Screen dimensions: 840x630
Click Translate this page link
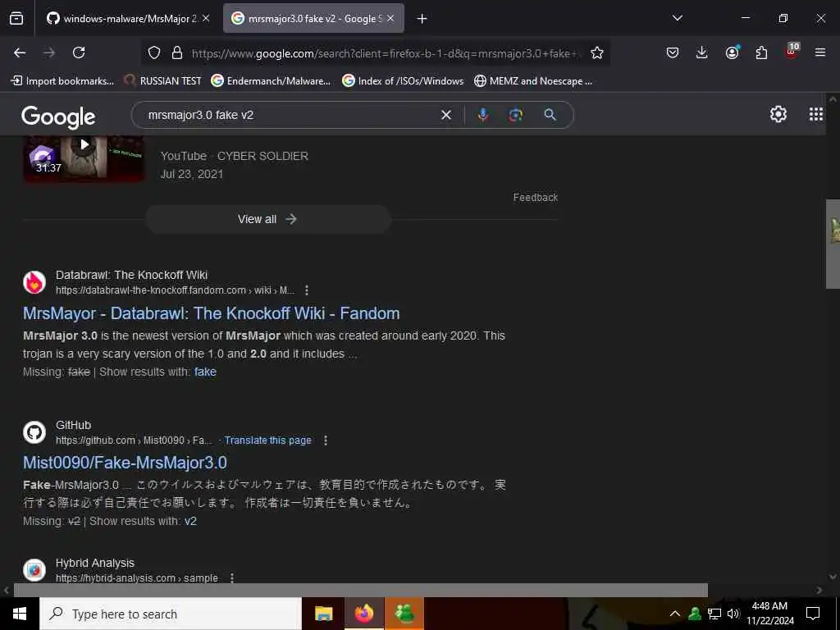267,441
